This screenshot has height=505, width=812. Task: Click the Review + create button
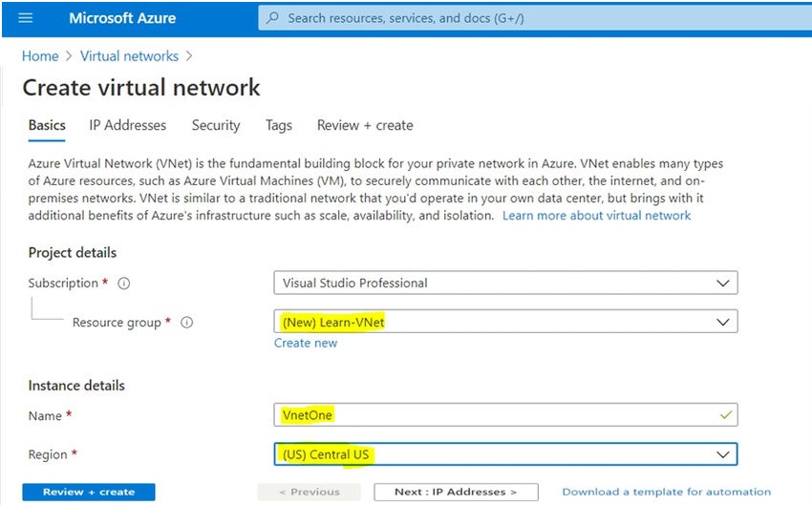click(89, 492)
